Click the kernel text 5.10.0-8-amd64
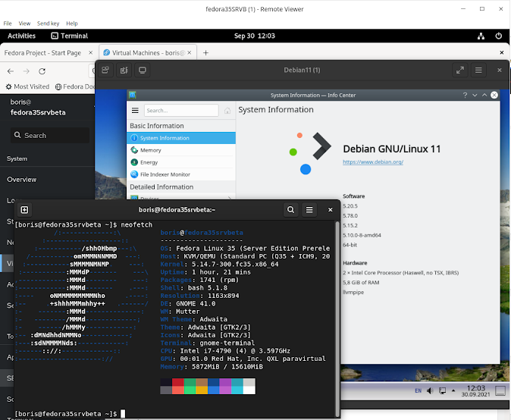Viewport: 511px width, 420px height. click(362, 235)
